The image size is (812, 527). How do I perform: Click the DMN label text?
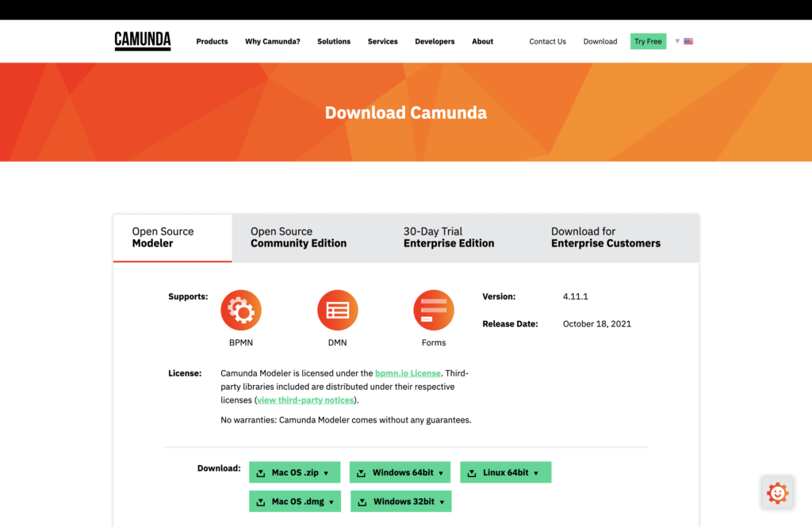pyautogui.click(x=337, y=342)
